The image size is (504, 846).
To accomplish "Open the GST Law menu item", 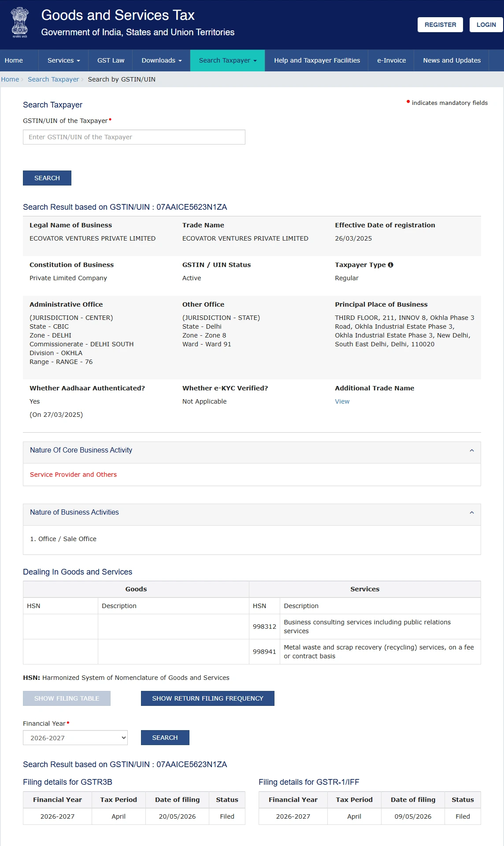I will (x=111, y=60).
